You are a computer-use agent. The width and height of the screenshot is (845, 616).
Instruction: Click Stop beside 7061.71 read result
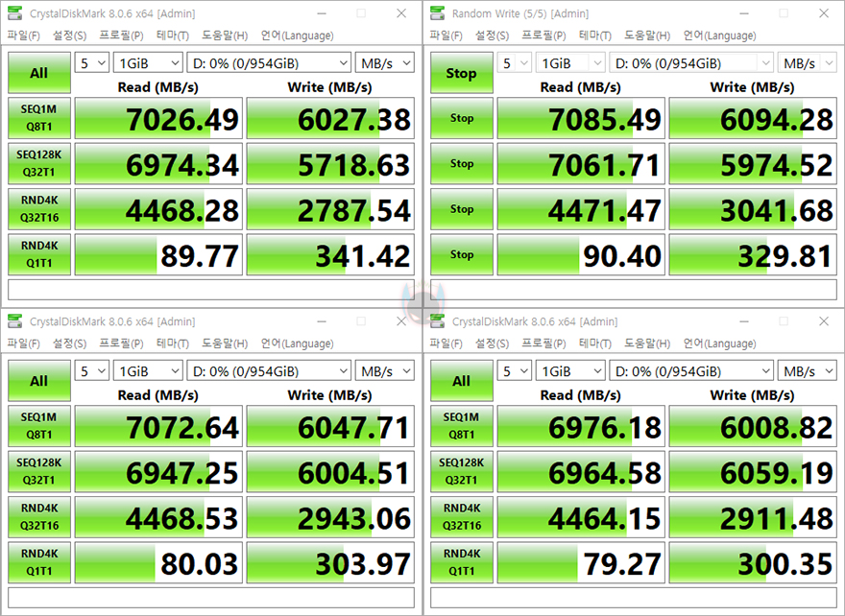point(461,163)
